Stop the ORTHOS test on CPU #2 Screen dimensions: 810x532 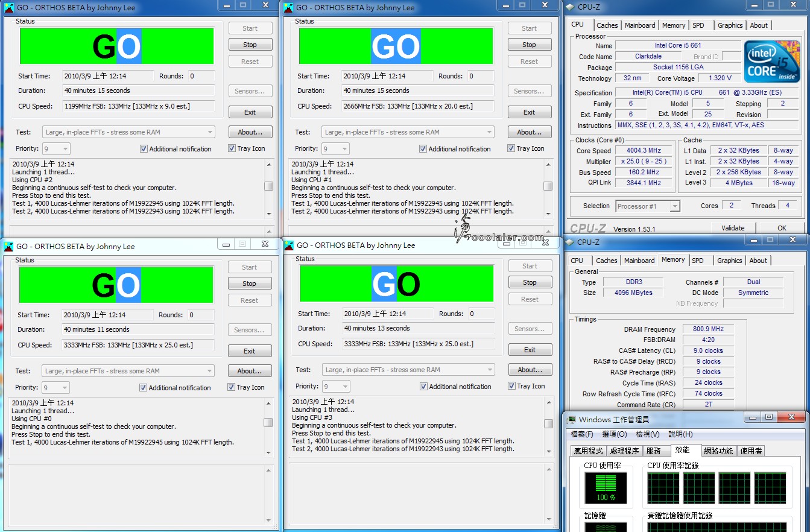click(250, 45)
